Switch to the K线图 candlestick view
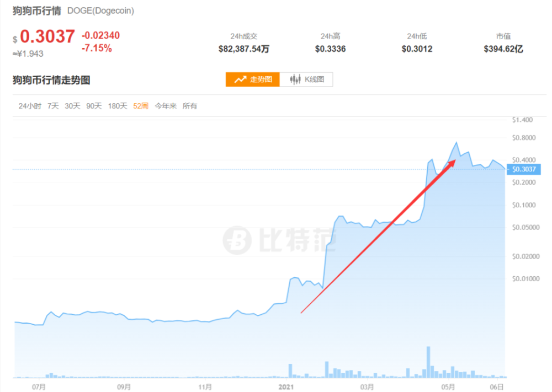Screen dimensions: 552x392 tap(306, 79)
